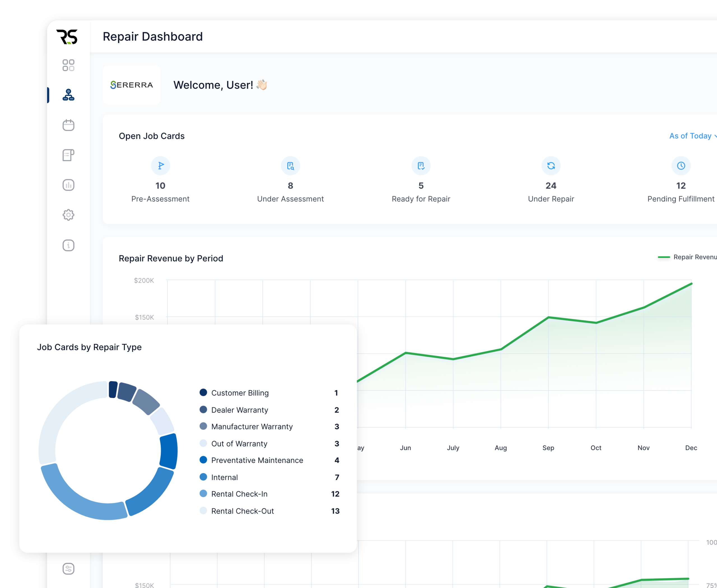717x588 pixels.
Task: Click the count 8 for Under Assessment
Action: point(290,186)
